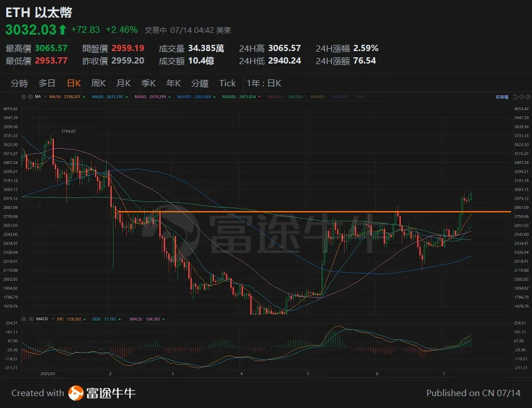Viewport: 532px width, 408px height.
Task: Click the orange horizontal resistance line
Action: click(314, 212)
